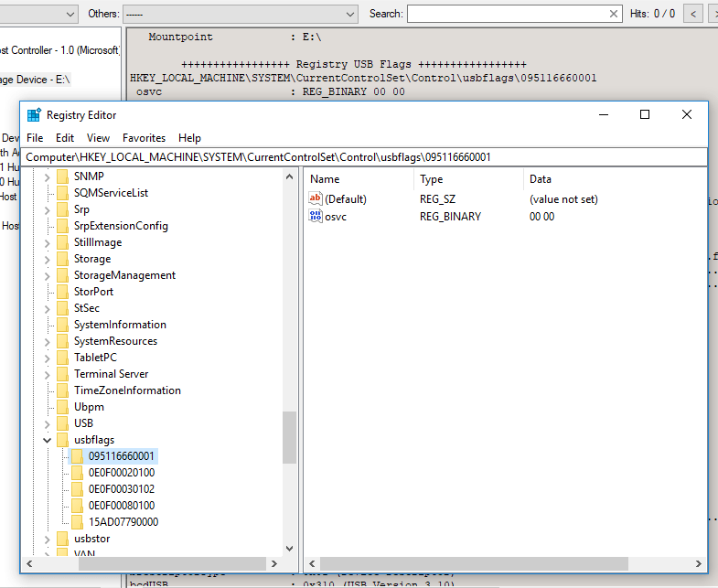Open the View menu
Screen dimensions: 718x588
click(98, 138)
